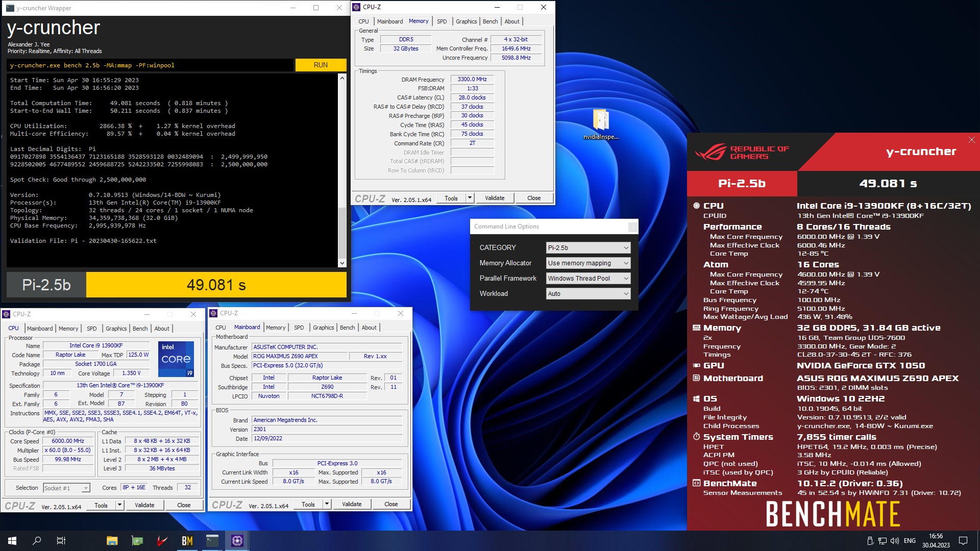Click the Pi-2.5b label in y-cruncher Wrapper

click(46, 285)
